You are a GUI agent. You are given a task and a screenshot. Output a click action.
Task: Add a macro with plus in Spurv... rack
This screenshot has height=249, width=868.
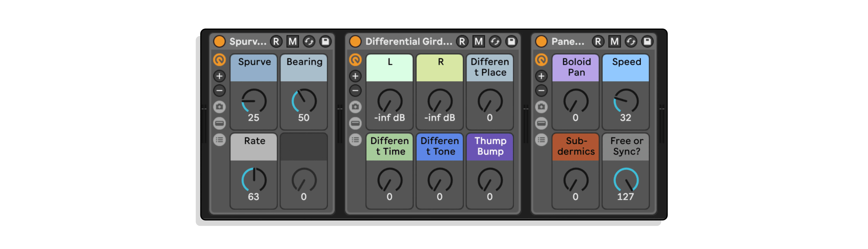coord(219,76)
